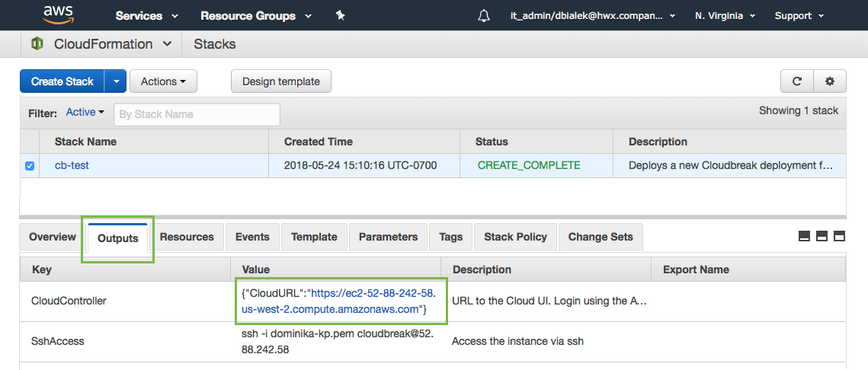This screenshot has width=868, height=370.
Task: Open the notifications bell
Action: point(484,16)
